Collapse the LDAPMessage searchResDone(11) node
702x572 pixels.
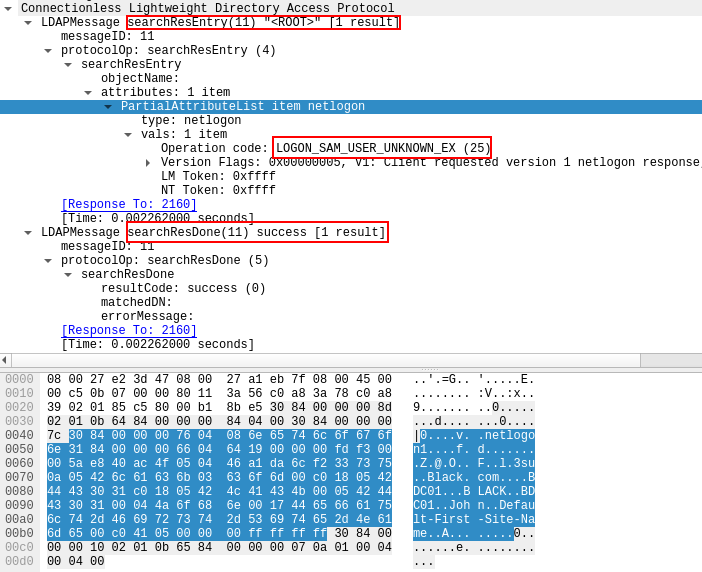[x=28, y=232]
